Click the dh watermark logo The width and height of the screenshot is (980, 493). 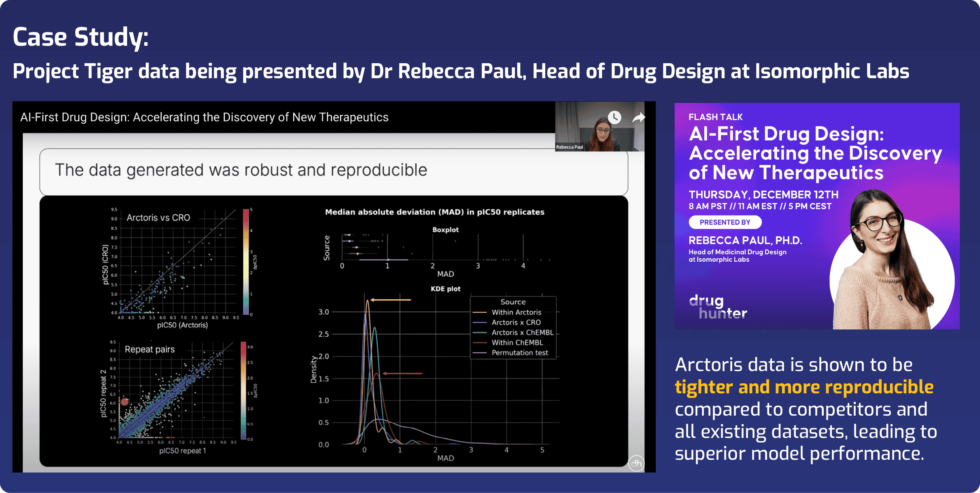[636, 463]
